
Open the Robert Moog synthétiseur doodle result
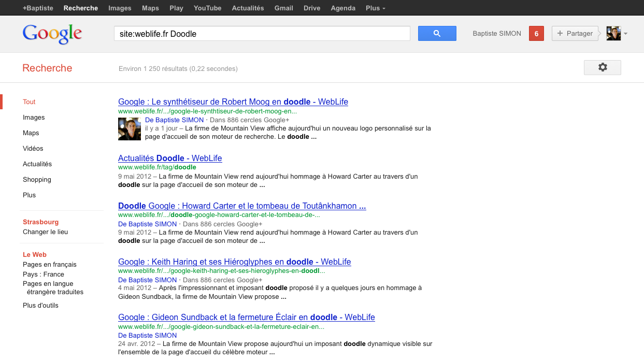pos(233,102)
